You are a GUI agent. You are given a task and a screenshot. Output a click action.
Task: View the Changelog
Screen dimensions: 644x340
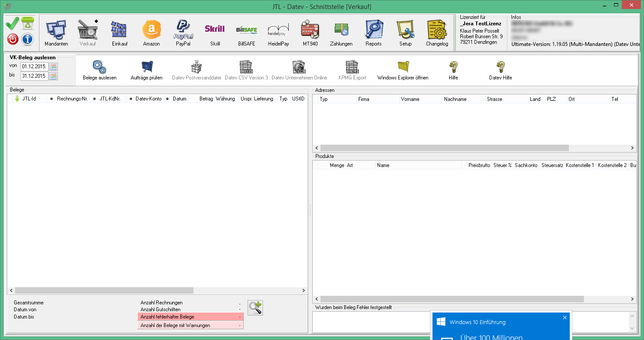[x=437, y=33]
